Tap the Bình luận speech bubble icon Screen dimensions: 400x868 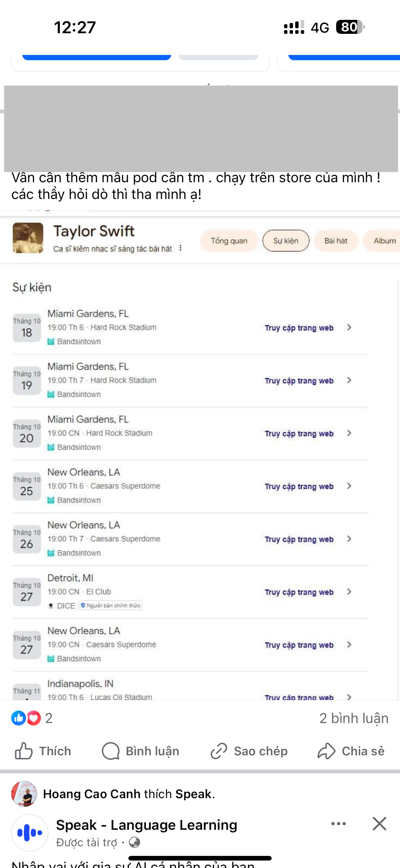pyautogui.click(x=111, y=751)
